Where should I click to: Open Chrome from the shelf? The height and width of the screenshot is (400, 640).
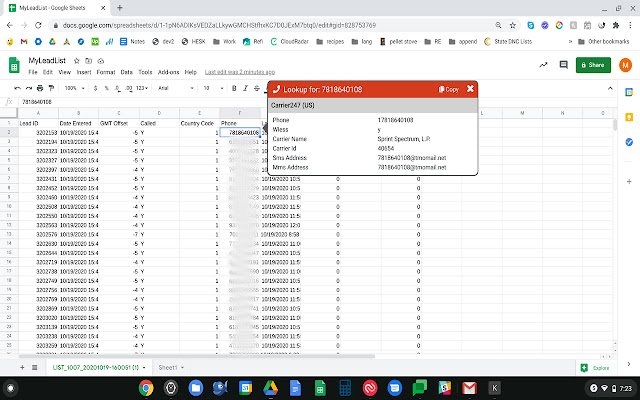point(145,388)
